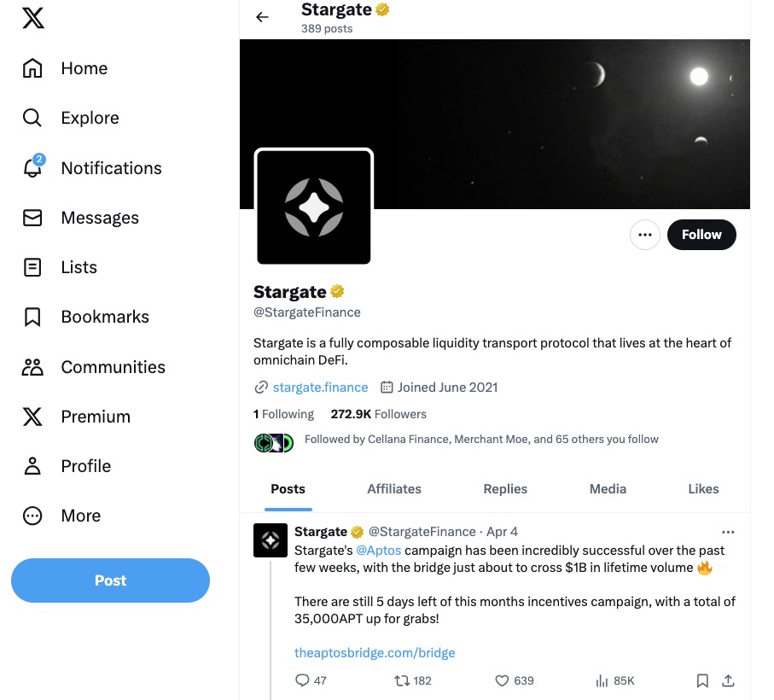
Task: Expand the post's three-dot menu
Action: [728, 532]
